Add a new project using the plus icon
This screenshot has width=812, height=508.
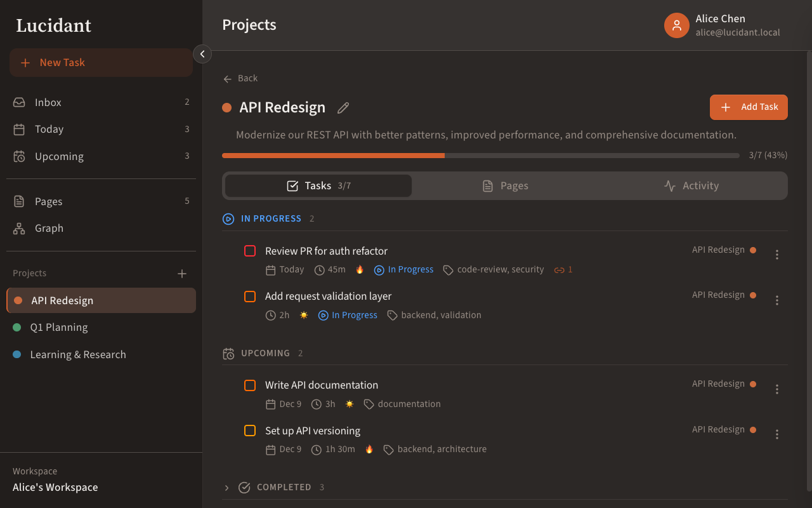point(182,273)
